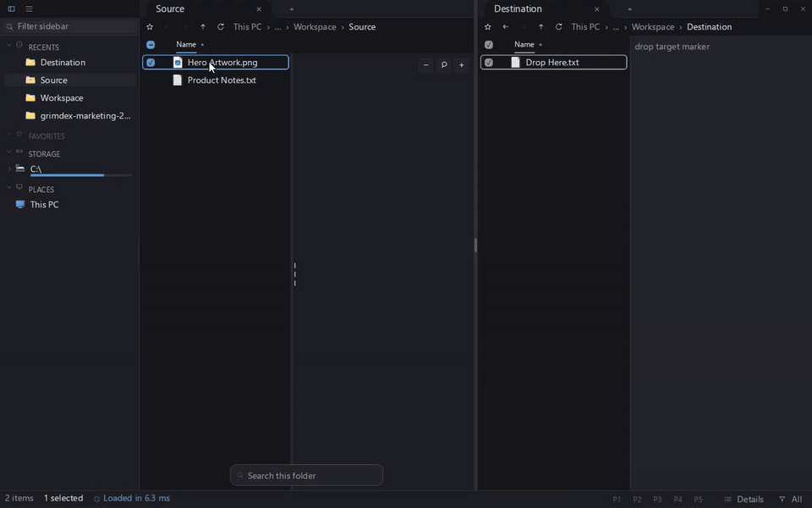Viewport: 812px width, 508px height.
Task: Open the hamburger menu icon
Action: pyautogui.click(x=29, y=8)
